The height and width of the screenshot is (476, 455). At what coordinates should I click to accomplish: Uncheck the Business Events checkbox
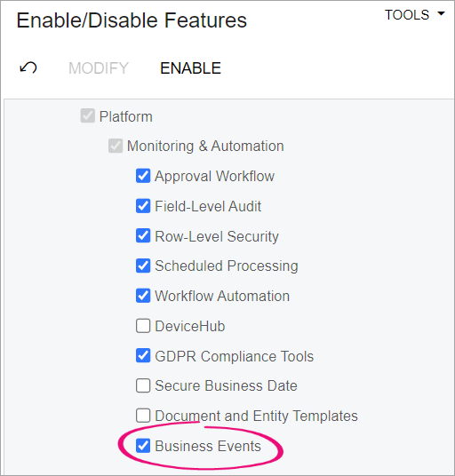point(143,446)
